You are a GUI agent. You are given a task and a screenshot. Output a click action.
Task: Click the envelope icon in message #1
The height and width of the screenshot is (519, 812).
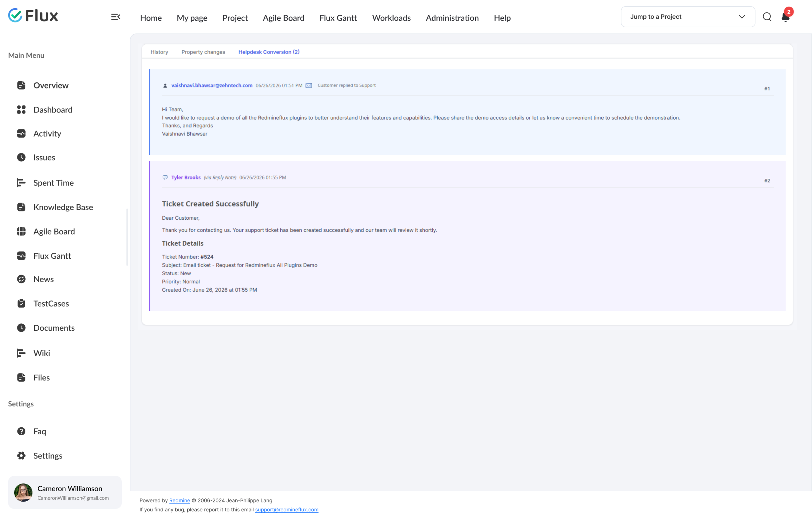(309, 86)
